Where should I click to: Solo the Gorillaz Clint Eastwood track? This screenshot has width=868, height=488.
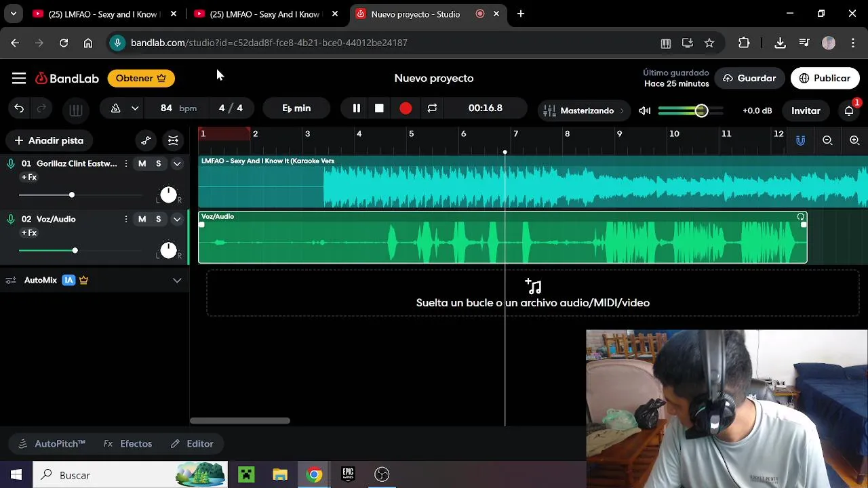[159, 163]
